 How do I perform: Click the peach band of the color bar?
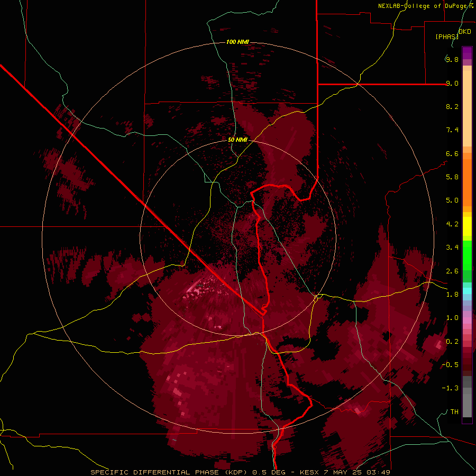pyautogui.click(x=467, y=108)
